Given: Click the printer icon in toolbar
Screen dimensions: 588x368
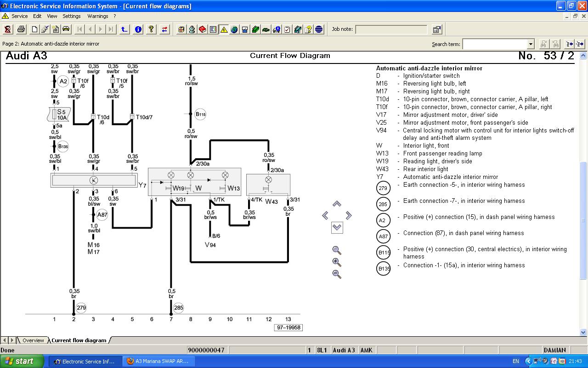Looking at the screenshot, I should pos(21,29).
